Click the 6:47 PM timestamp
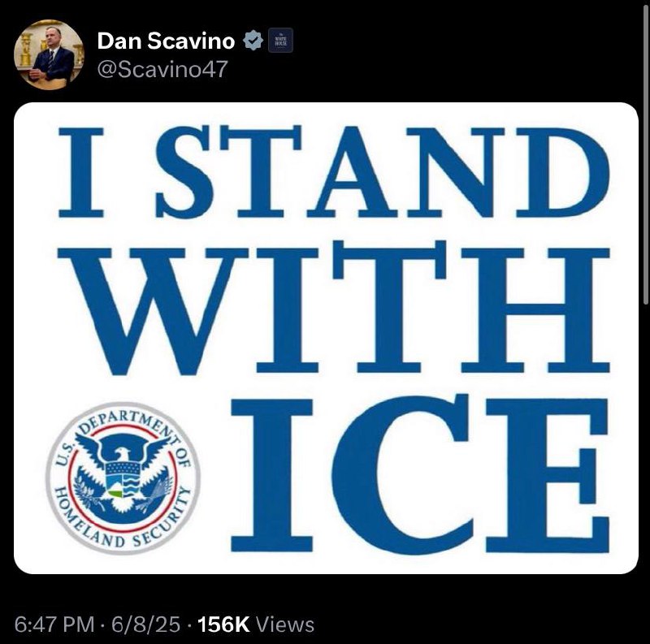 54,625
